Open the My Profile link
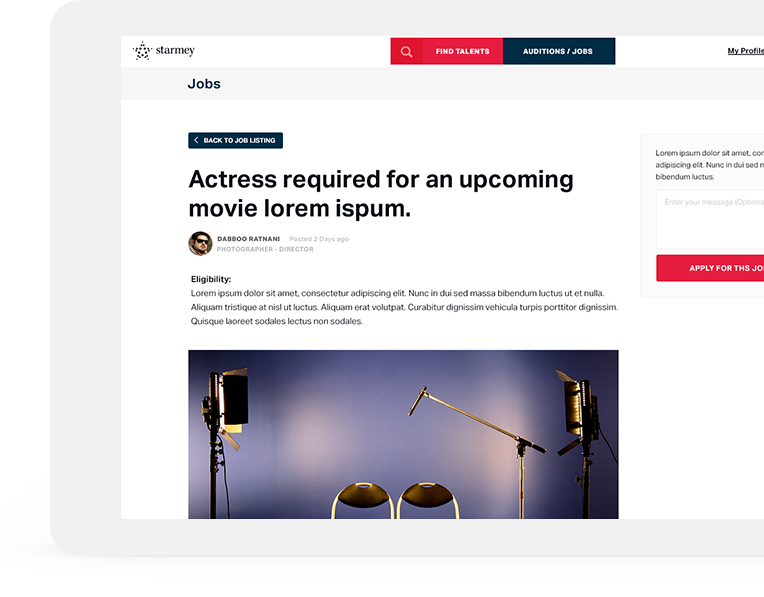Screen dimensions: 764x597 tap(745, 51)
